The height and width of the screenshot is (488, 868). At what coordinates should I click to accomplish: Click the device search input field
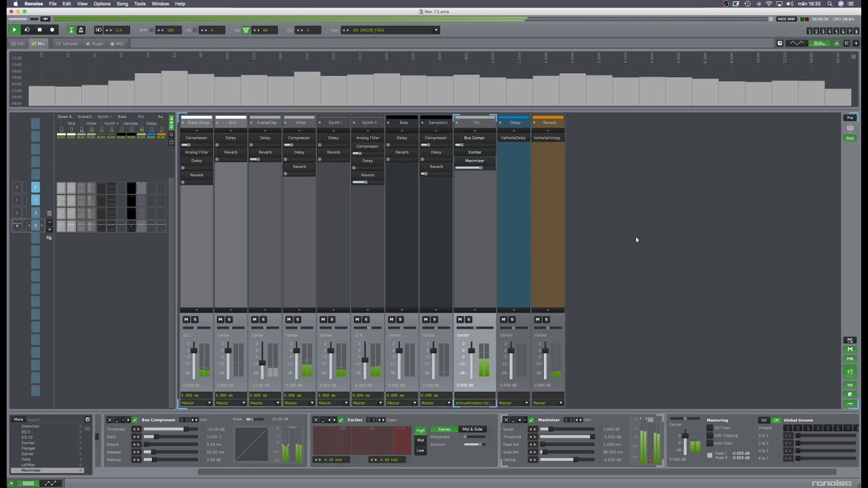click(54, 420)
